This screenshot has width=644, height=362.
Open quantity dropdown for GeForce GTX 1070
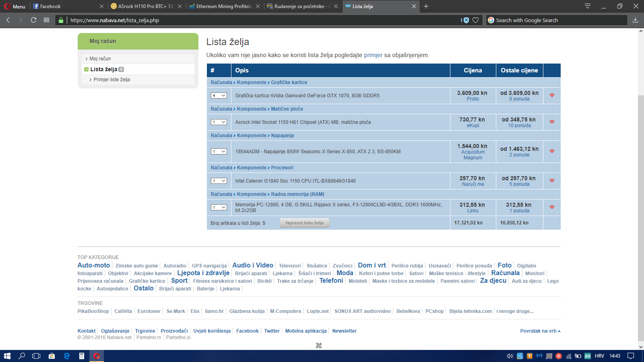[219, 96]
